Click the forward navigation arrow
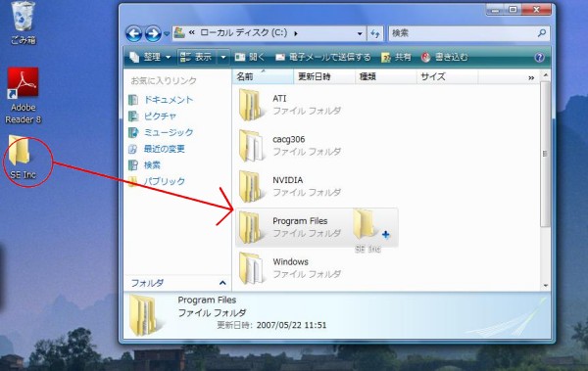Viewport: 588px width, 371px height. click(153, 33)
